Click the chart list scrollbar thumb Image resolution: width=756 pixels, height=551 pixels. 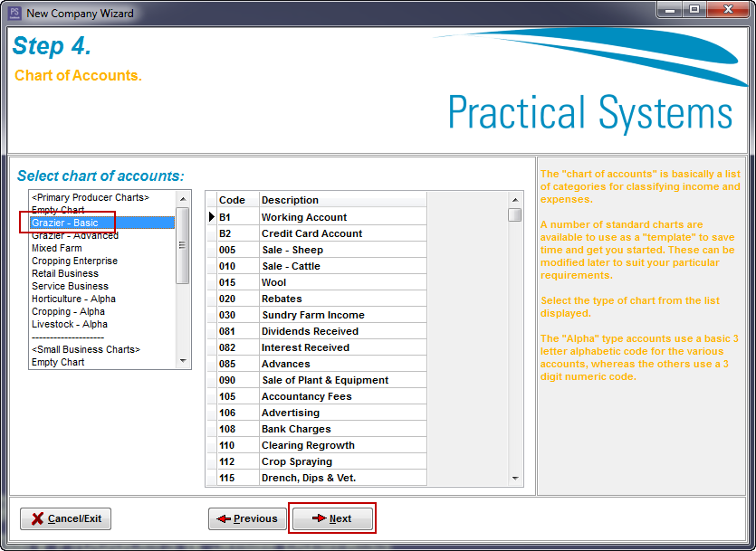[182, 245]
